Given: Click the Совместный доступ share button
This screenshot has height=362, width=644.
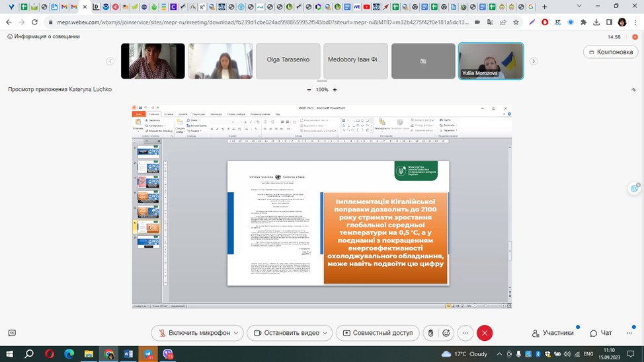Looking at the screenshot, I should pyautogui.click(x=376, y=333).
